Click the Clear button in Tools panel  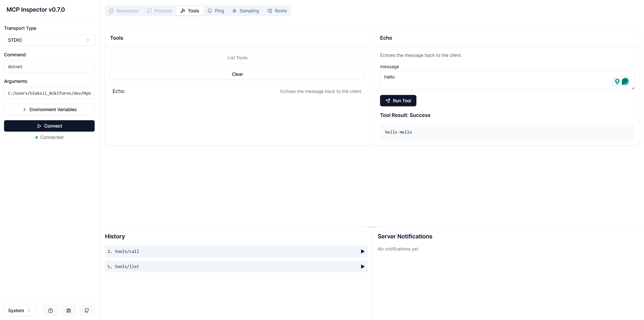click(x=237, y=74)
